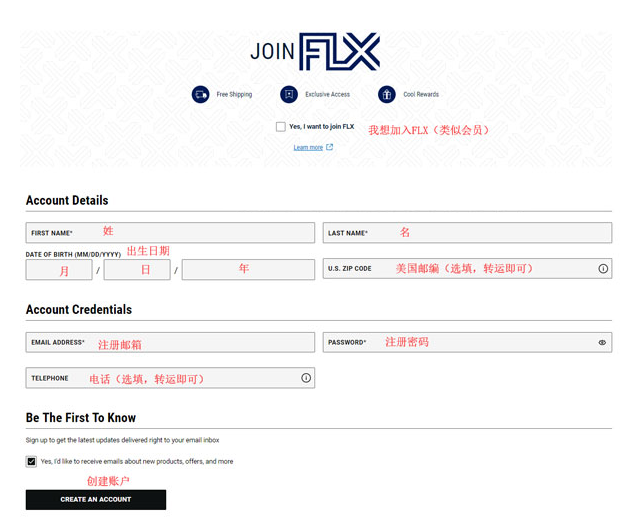Select the birth day (DD) field
The width and height of the screenshot is (627, 529).
tap(137, 270)
